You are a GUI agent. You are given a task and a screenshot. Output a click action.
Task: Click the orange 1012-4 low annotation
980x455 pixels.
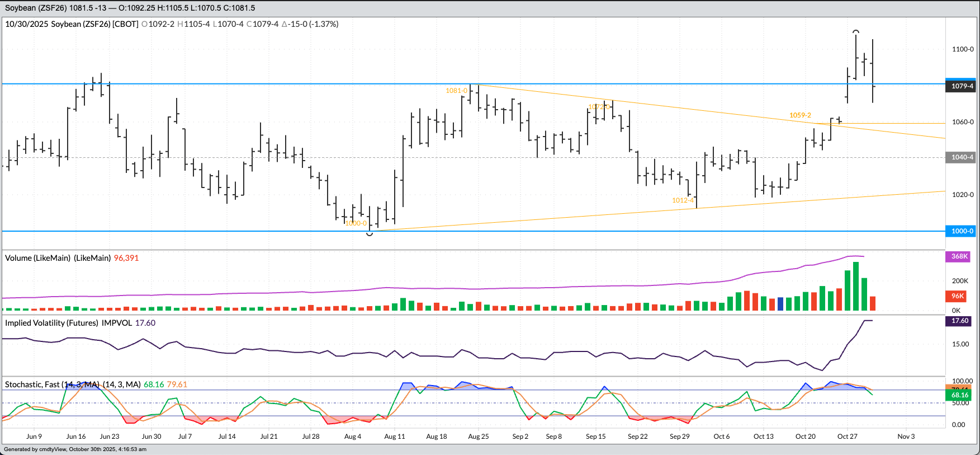pyautogui.click(x=683, y=200)
